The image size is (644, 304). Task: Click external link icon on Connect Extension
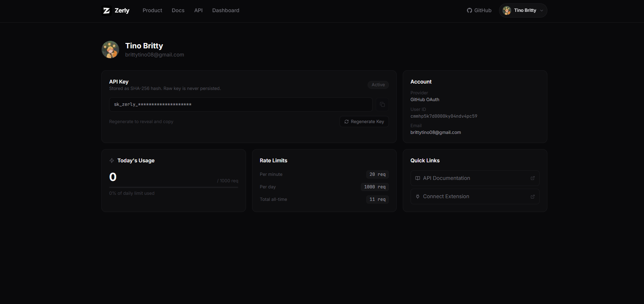532,196
